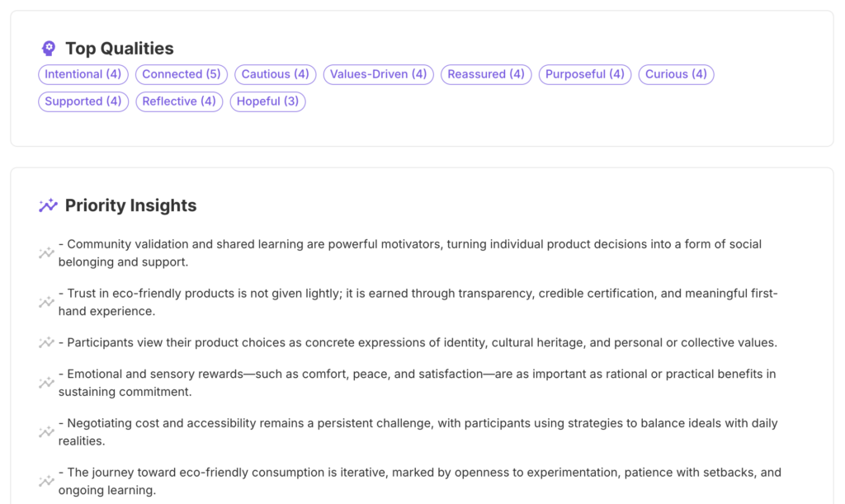Select the Intentional (4) quality tag
Screen dimensions: 845x504
coord(83,74)
